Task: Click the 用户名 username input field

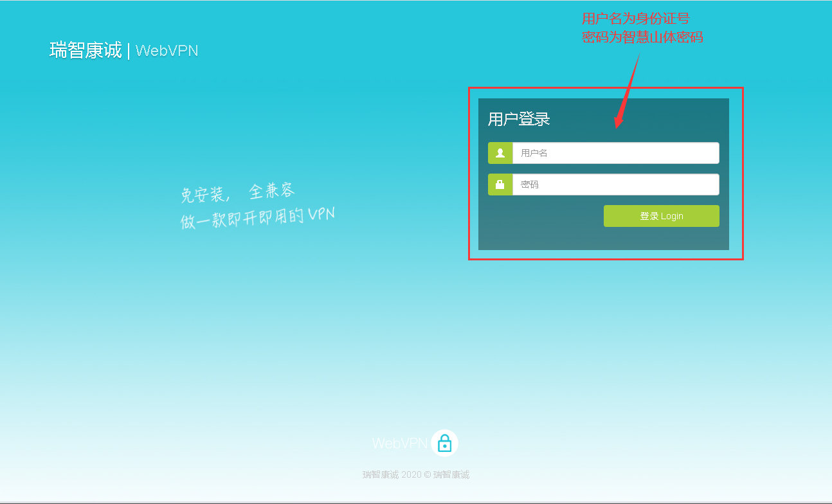Action: point(615,153)
